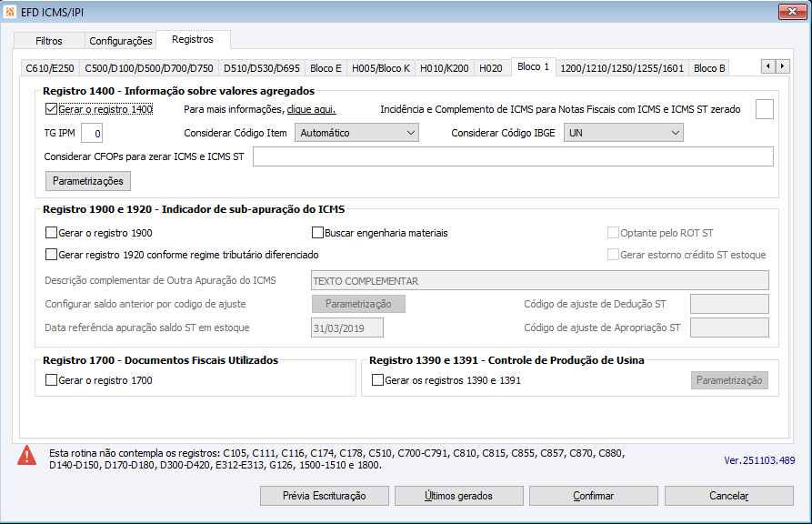This screenshot has height=524, width=812.
Task: Click the Código de ajuste de Dedução ST field
Action: point(729,304)
